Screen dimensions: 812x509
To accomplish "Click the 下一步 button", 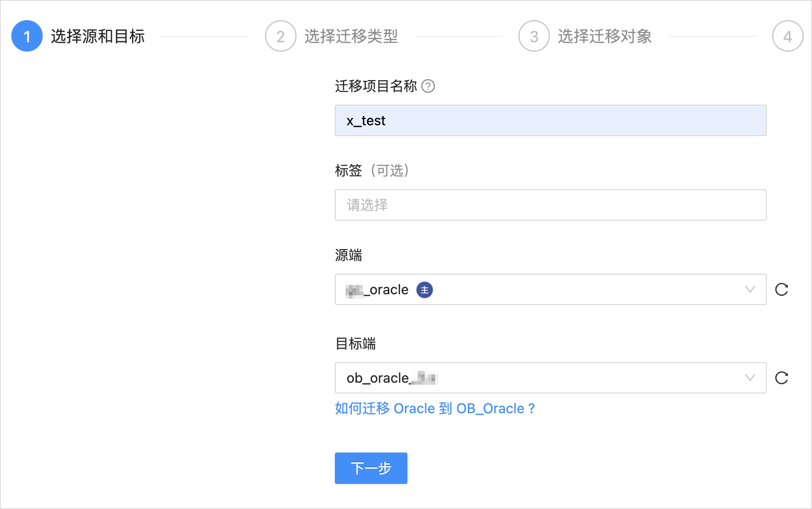I will click(x=371, y=468).
